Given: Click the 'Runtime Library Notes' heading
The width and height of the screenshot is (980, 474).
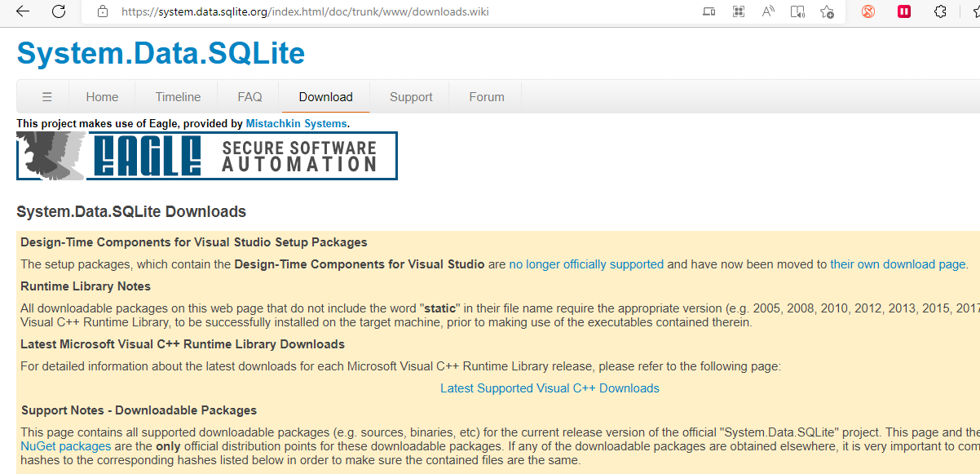Looking at the screenshot, I should [86, 286].
